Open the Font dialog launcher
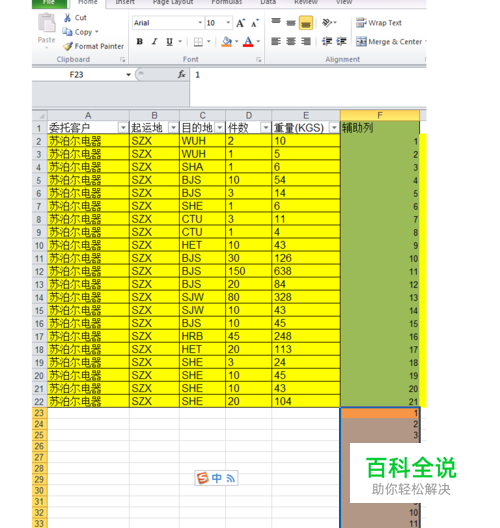The image size is (500, 528). click(x=259, y=60)
